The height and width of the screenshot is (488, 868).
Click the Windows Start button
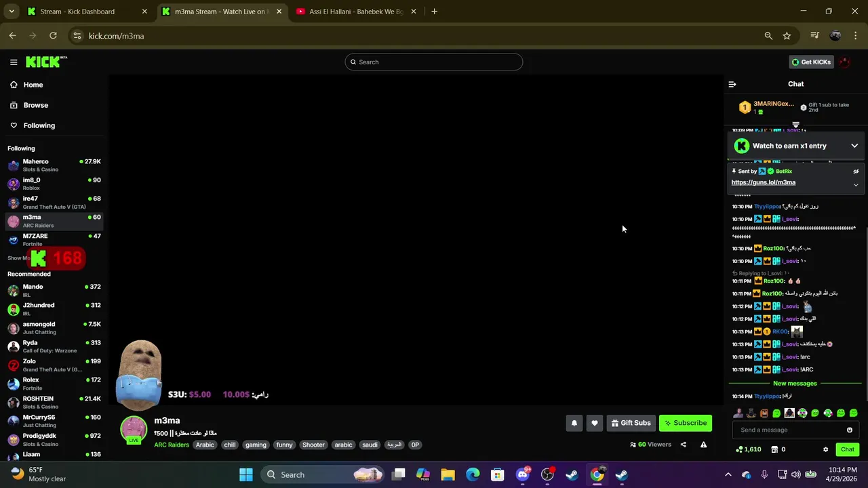(246, 474)
